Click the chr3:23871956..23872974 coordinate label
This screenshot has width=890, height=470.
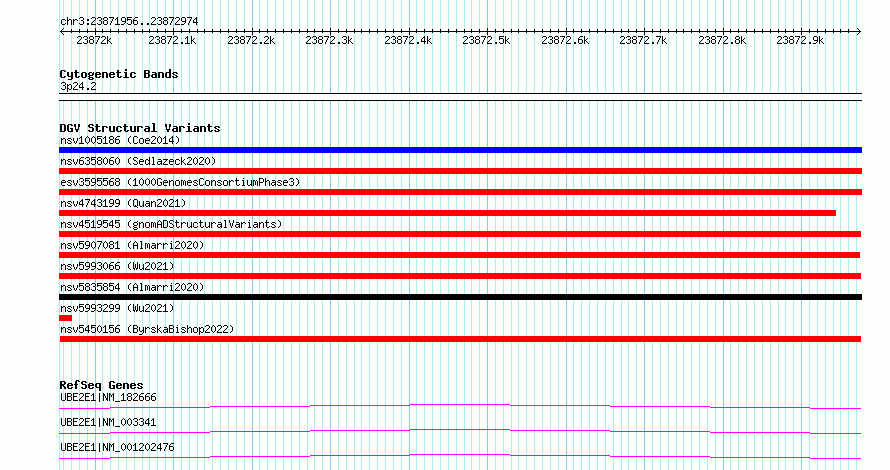pyautogui.click(x=129, y=22)
